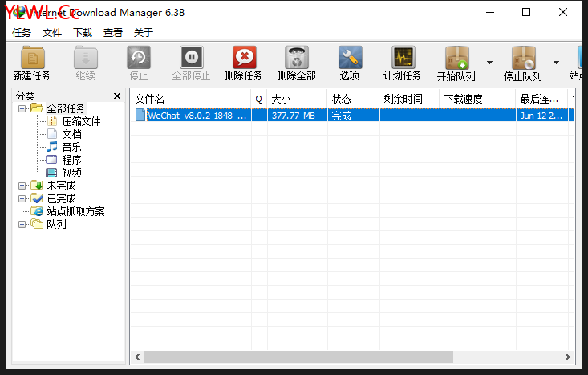Open the 关于 menu
Image resolution: width=588 pixels, height=375 pixels.
[144, 33]
